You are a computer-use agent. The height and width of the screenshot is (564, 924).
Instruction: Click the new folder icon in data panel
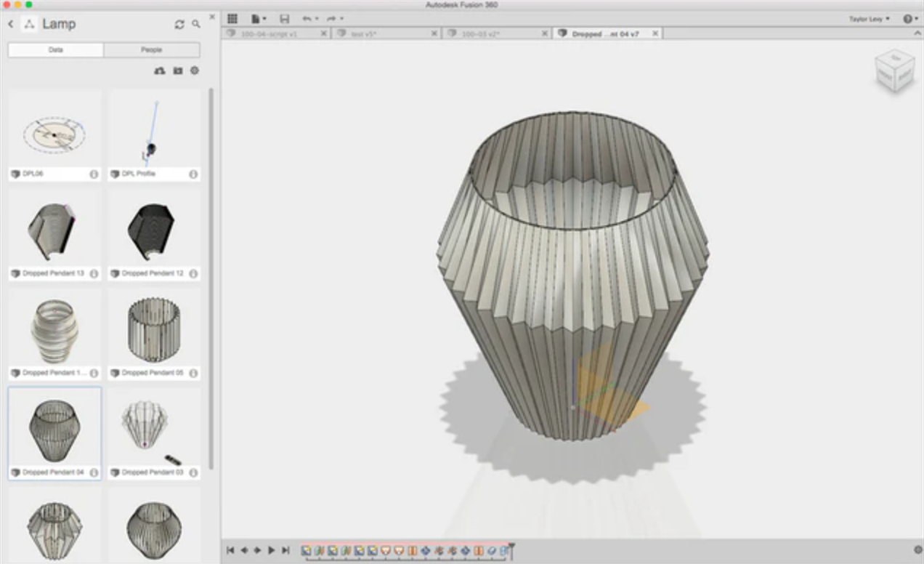point(178,71)
